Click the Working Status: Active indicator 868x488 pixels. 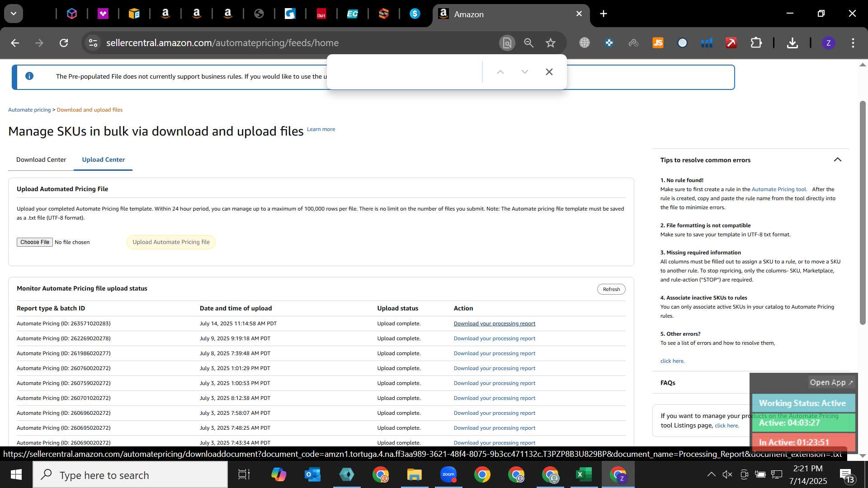pyautogui.click(x=803, y=403)
